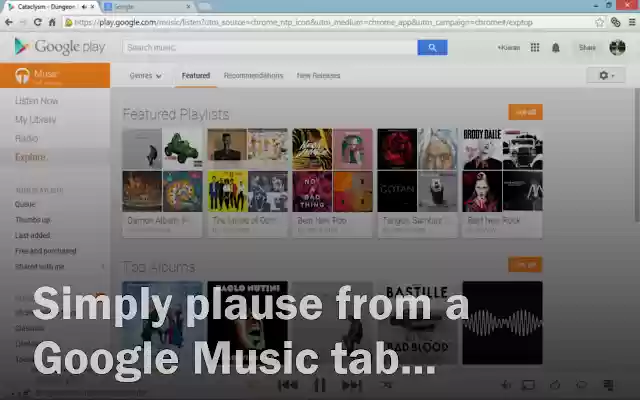The image size is (640, 400).
Task: Open browser home page icon
Action: (52, 22)
